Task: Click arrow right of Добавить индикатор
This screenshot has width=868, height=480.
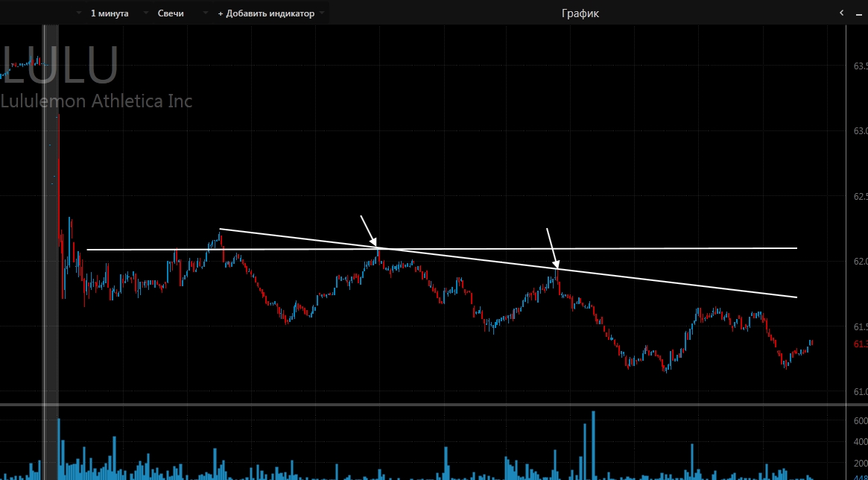Action: 322,13
